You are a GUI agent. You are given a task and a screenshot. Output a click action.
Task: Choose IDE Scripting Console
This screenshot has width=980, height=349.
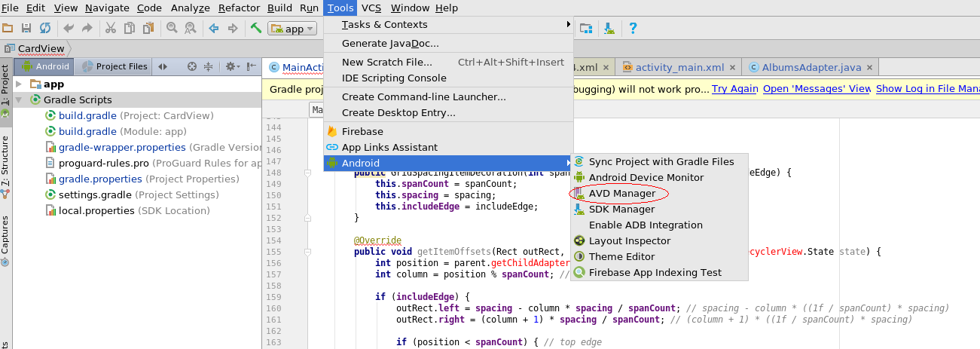449,78
